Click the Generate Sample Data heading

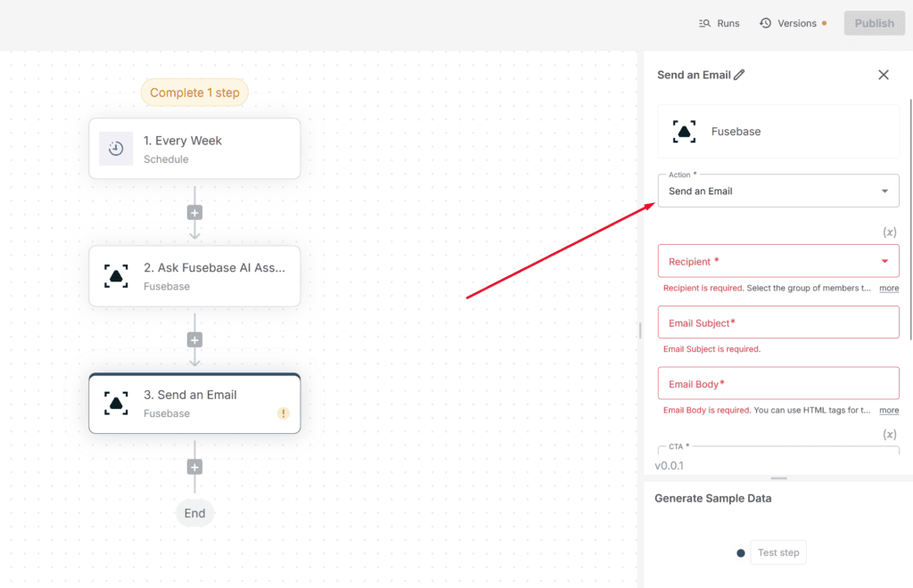click(712, 498)
